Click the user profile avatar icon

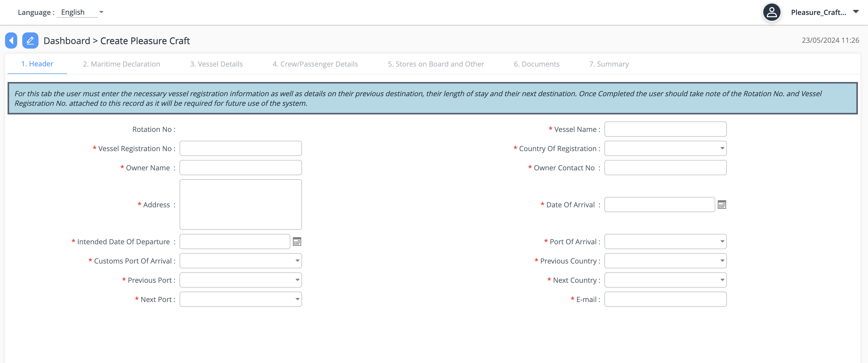coord(772,12)
